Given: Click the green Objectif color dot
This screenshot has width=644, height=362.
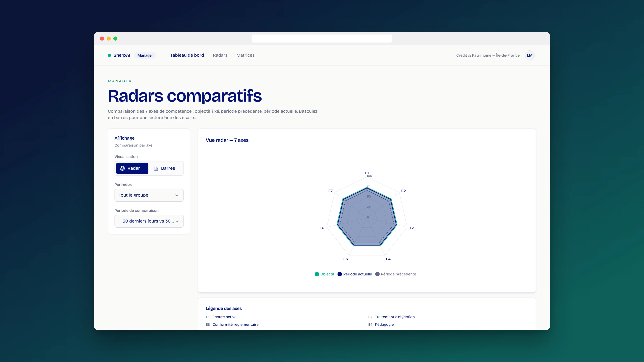Looking at the screenshot, I should click(317, 274).
